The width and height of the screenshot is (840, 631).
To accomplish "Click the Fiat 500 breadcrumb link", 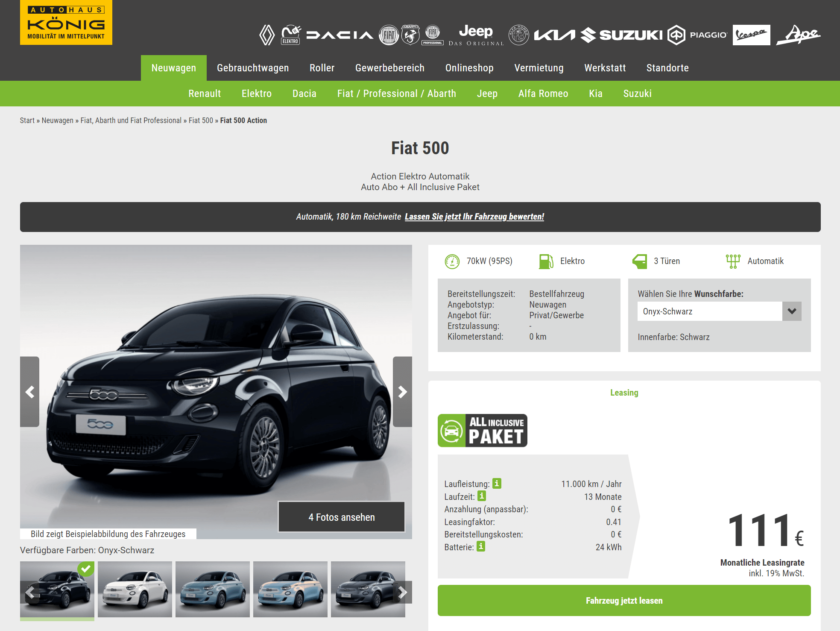I will (x=201, y=120).
